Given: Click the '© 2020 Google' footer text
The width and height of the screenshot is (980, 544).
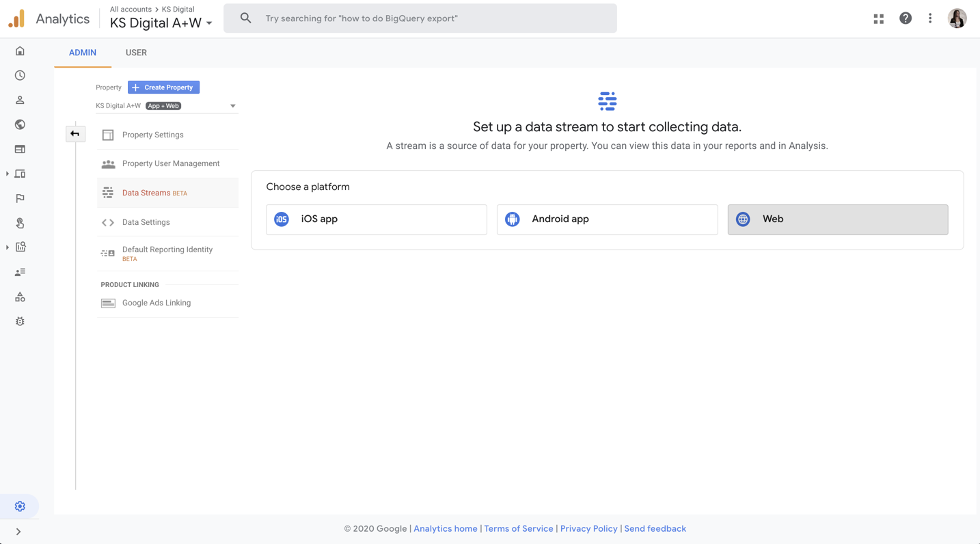Looking at the screenshot, I should 376,529.
